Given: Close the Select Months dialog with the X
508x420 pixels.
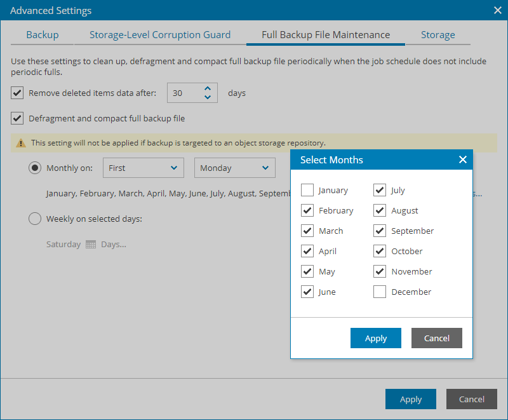Looking at the screenshot, I should tap(463, 159).
